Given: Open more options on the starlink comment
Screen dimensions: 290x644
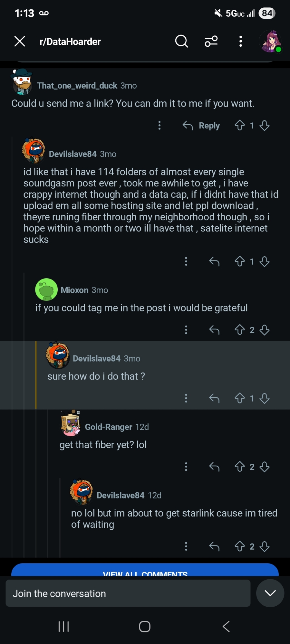Looking at the screenshot, I should pyautogui.click(x=186, y=546).
